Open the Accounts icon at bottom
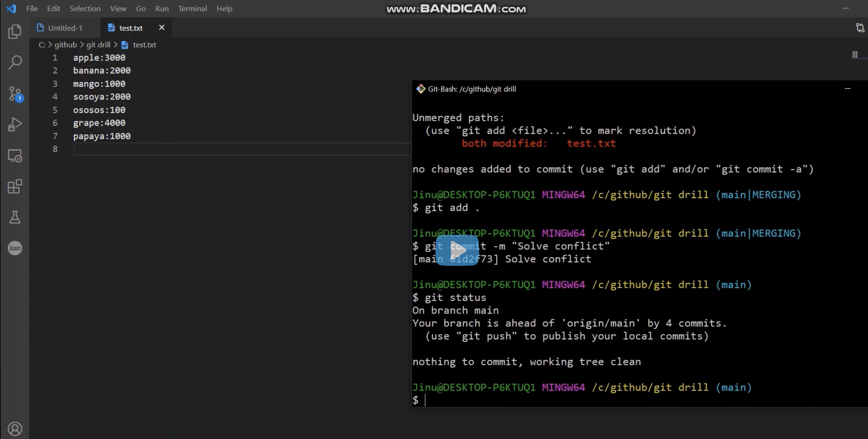Image resolution: width=868 pixels, height=439 pixels. pos(15,429)
